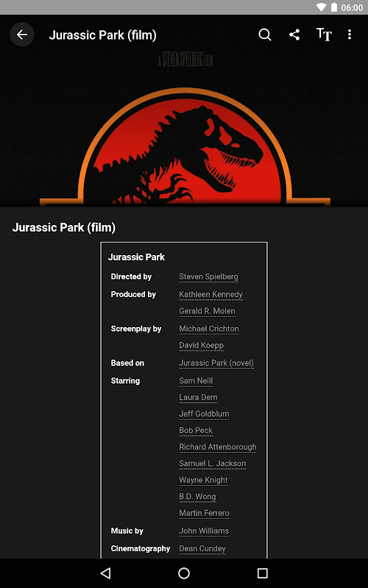Open text size settings icon
Image resolution: width=368 pixels, height=588 pixels.
tap(324, 35)
